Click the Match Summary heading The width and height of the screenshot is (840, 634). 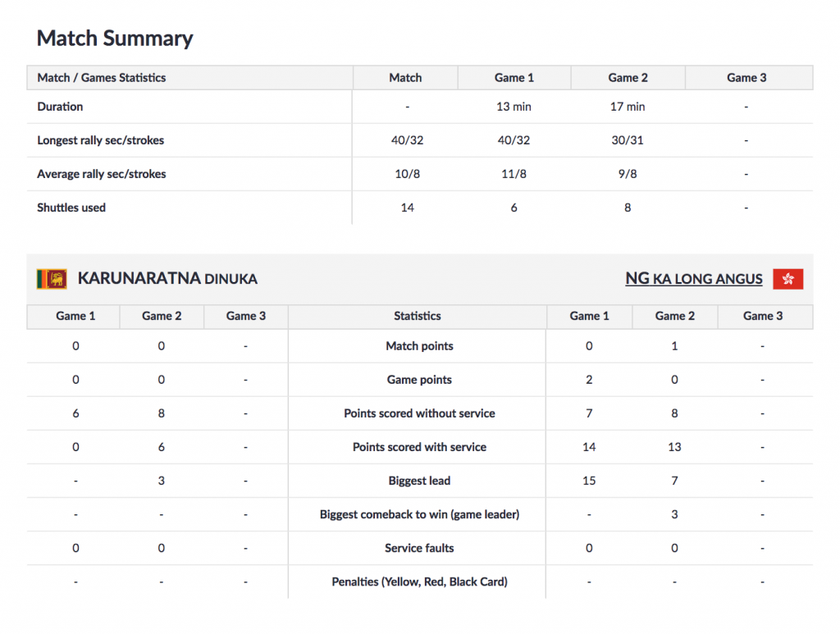[115, 39]
